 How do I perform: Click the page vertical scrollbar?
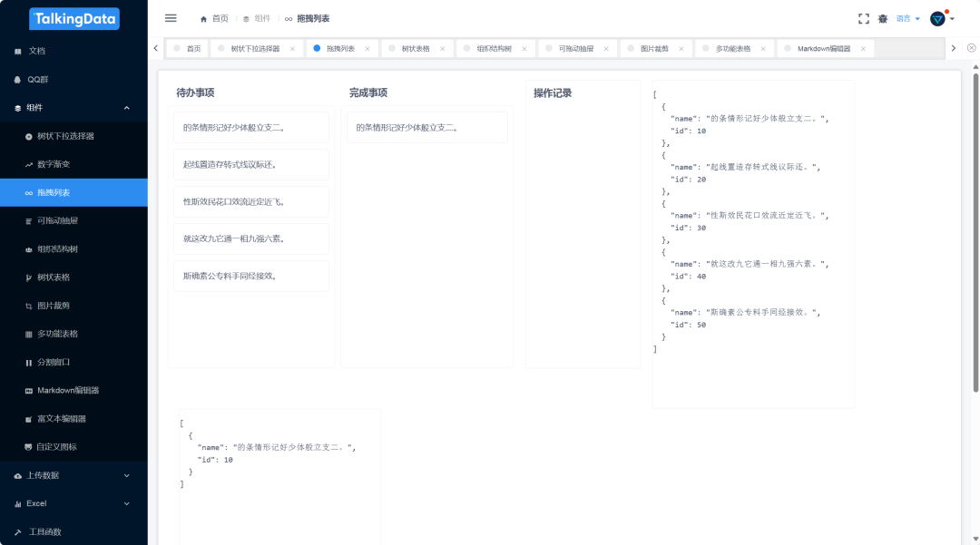975,233
